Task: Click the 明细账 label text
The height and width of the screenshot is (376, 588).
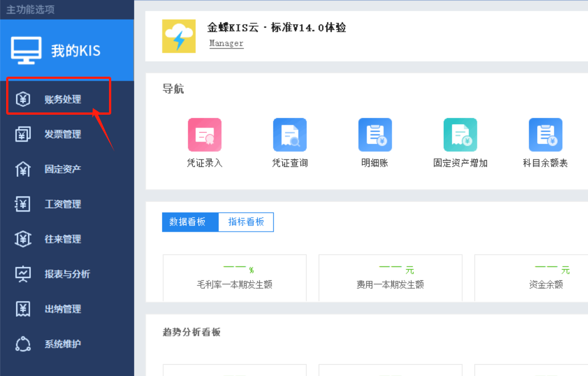Action: pos(374,163)
